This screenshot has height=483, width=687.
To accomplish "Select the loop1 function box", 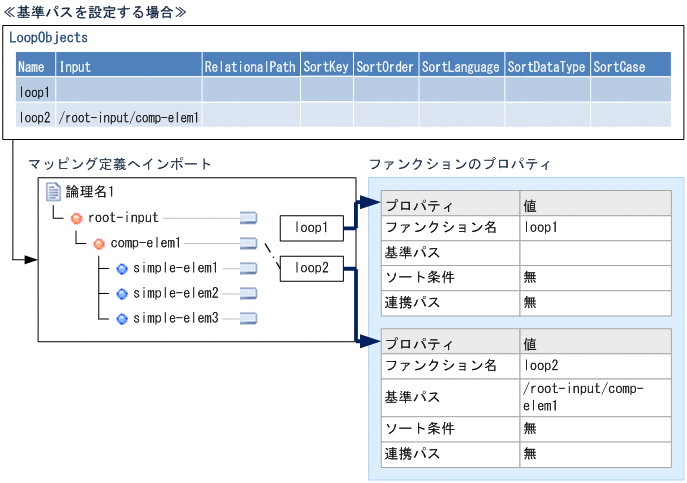I will 311,228.
